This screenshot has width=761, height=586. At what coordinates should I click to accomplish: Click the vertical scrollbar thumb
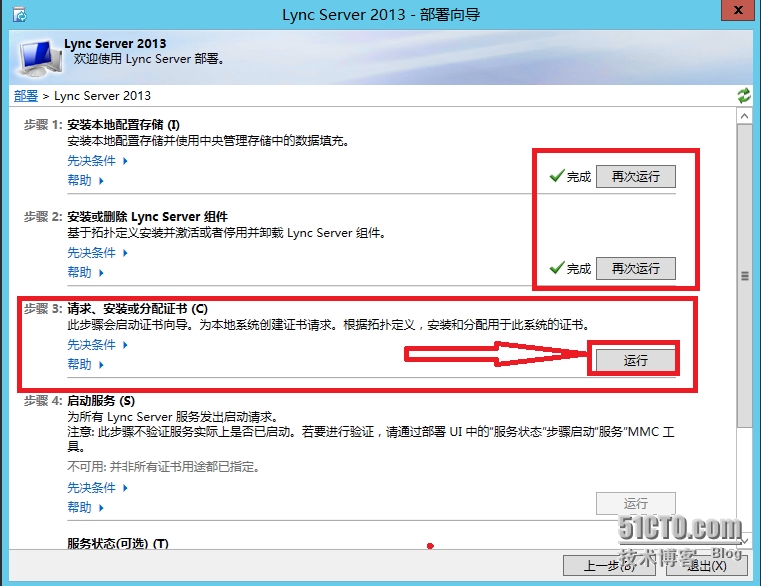[744, 275]
